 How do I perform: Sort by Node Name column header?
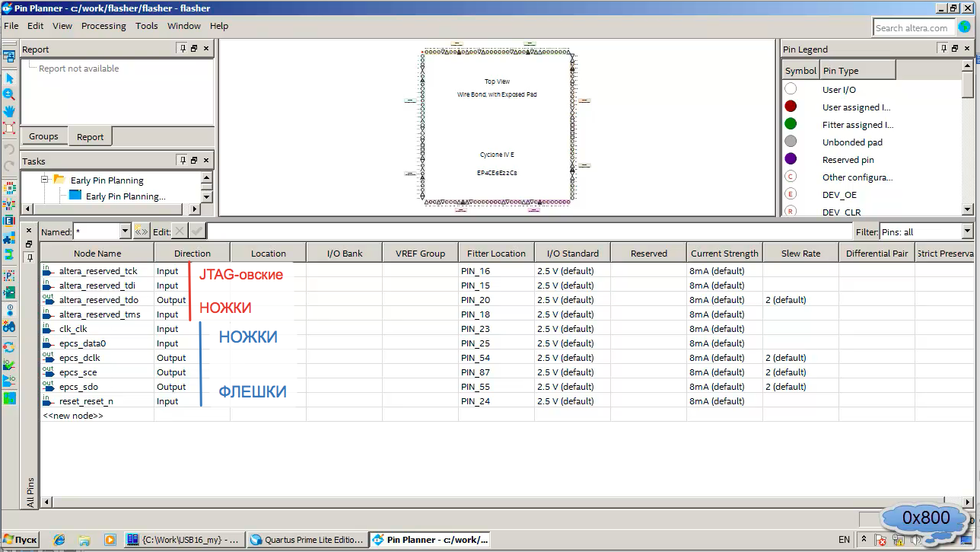click(97, 254)
